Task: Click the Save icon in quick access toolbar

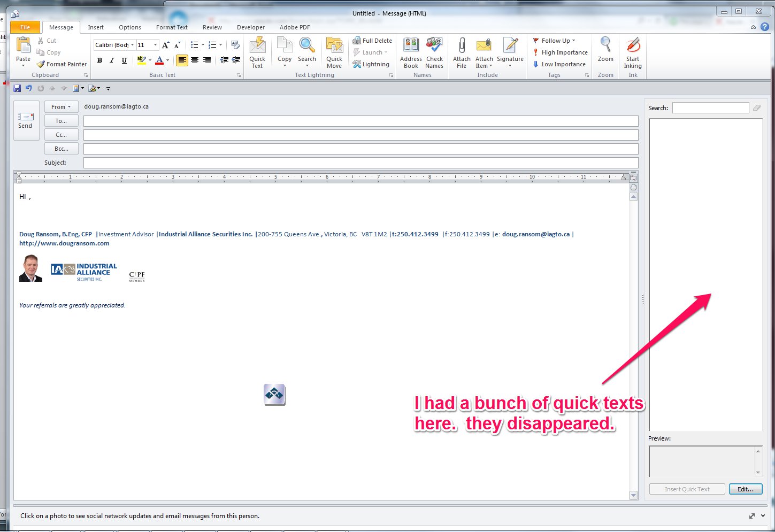Action: (17, 88)
